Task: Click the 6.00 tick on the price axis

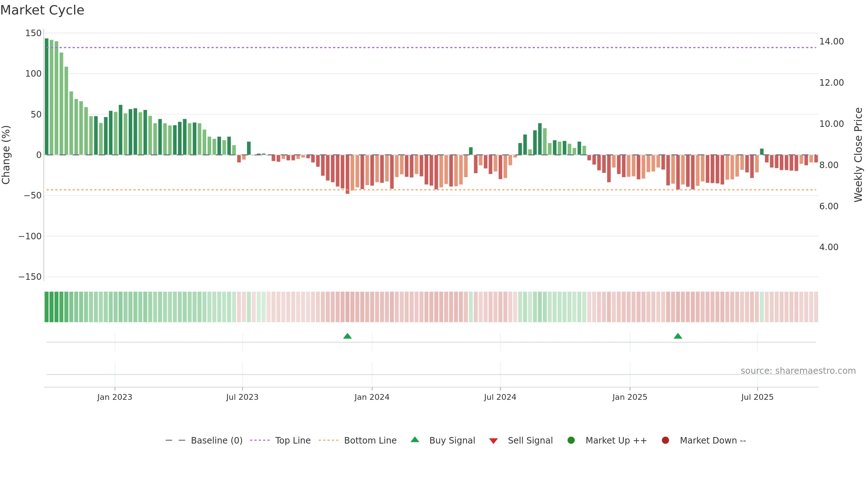Action: pyautogui.click(x=829, y=206)
